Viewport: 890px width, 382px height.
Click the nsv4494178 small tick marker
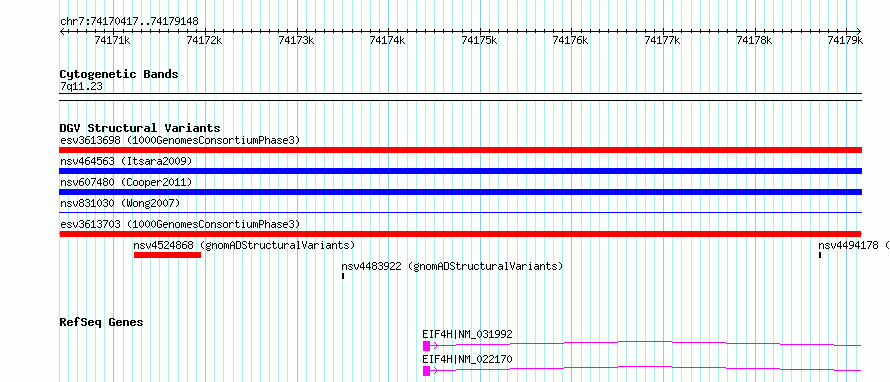[820, 255]
